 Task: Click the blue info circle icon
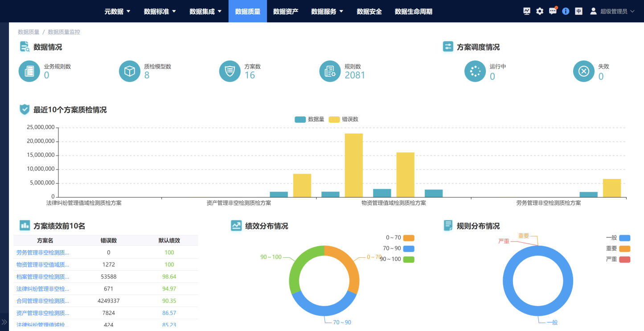[566, 11]
